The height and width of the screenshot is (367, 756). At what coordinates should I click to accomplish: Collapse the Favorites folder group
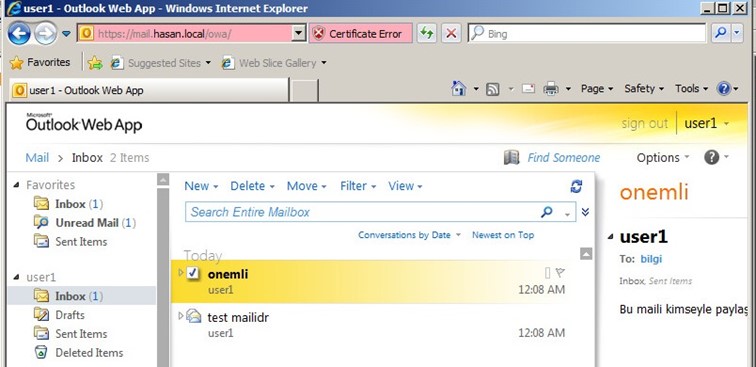pyautogui.click(x=16, y=185)
